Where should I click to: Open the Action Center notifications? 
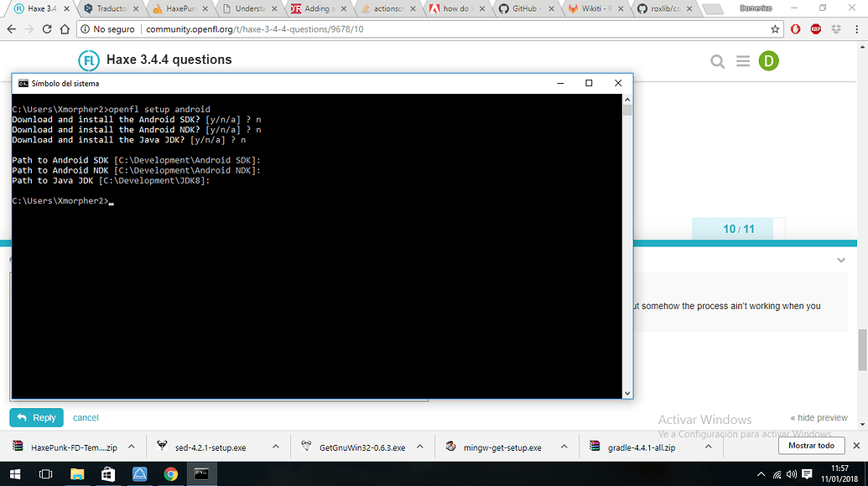pos(807,474)
